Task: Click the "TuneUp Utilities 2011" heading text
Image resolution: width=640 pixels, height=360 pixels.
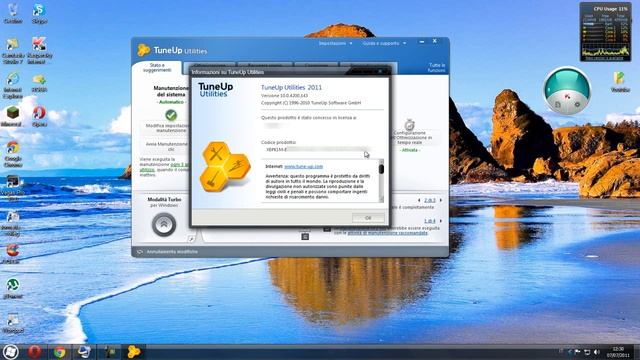Action: pyautogui.click(x=291, y=87)
